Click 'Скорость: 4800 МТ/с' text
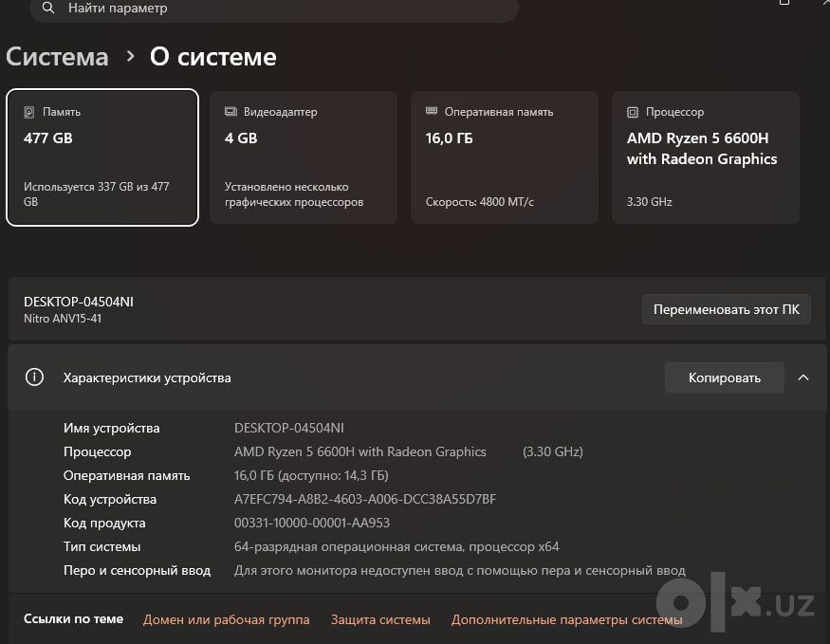 [x=480, y=202]
